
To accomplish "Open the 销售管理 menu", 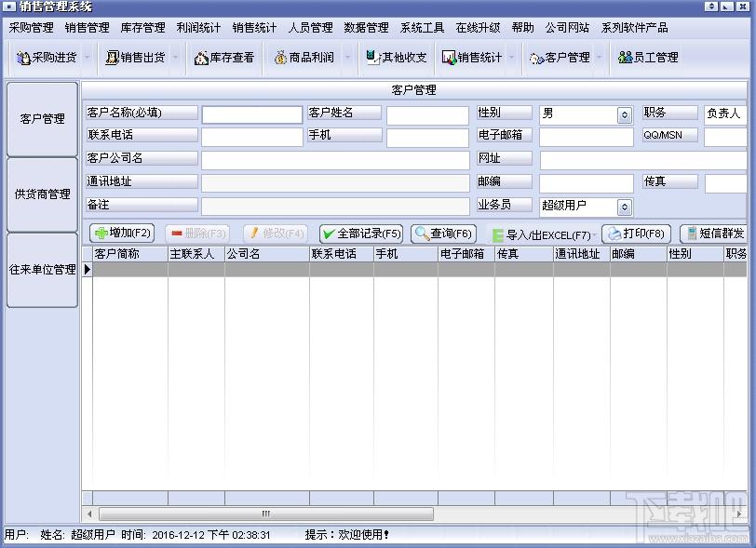I will click(x=88, y=28).
